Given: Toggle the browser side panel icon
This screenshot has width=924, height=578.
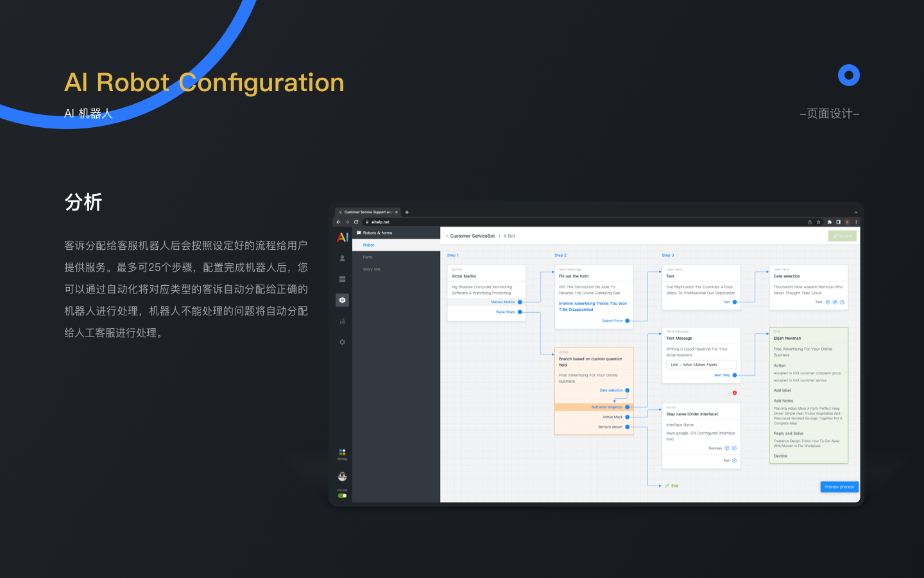Looking at the screenshot, I should point(838,222).
